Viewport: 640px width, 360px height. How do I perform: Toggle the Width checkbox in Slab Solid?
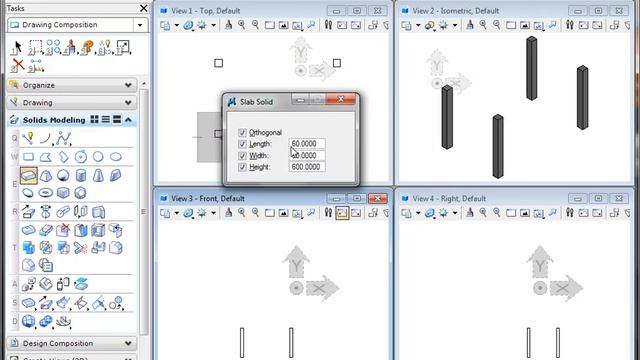click(242, 156)
